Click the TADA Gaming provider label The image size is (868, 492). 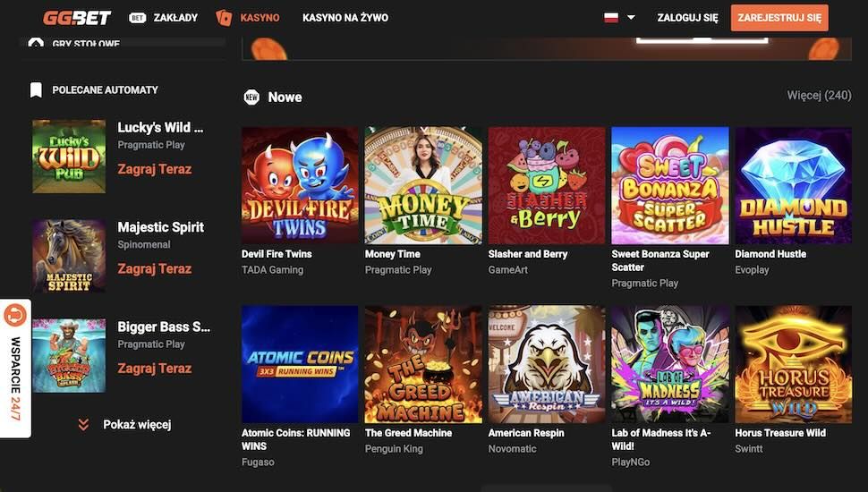(x=272, y=270)
